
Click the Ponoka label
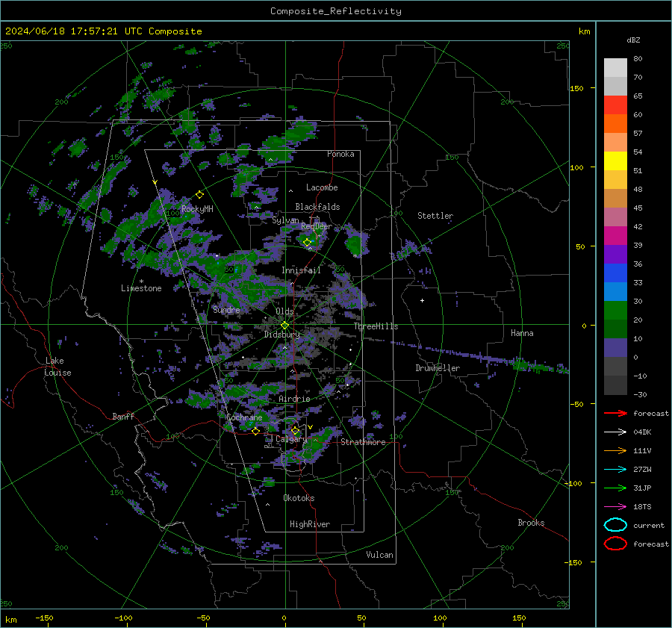click(340, 154)
